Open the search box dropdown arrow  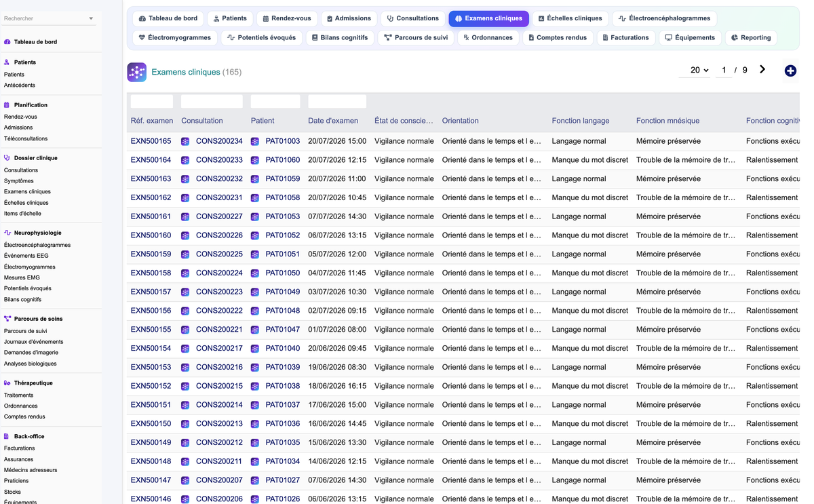pos(91,18)
